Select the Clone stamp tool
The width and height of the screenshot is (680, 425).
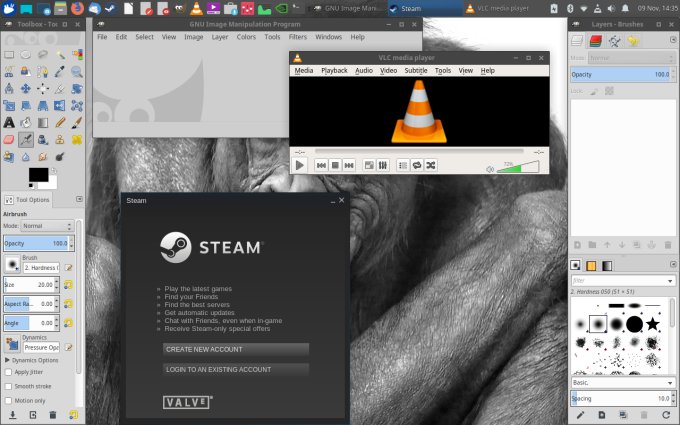point(60,139)
